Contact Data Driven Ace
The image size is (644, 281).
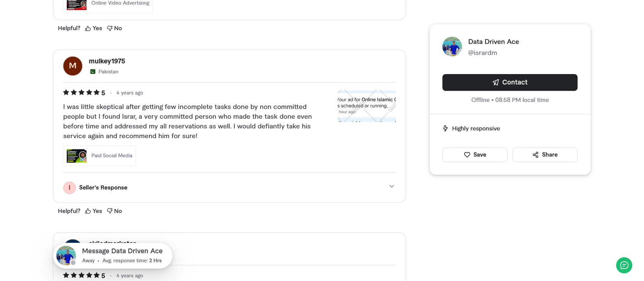[510, 82]
